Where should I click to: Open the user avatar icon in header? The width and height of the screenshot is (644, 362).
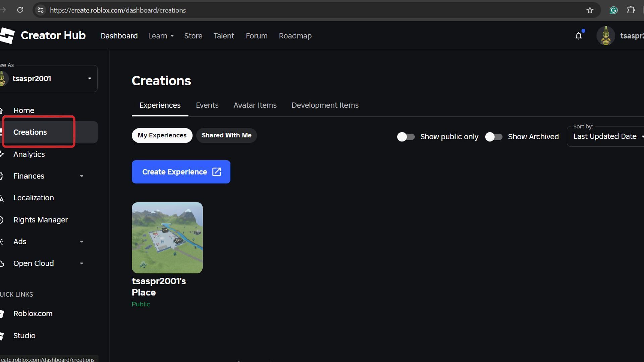click(606, 36)
